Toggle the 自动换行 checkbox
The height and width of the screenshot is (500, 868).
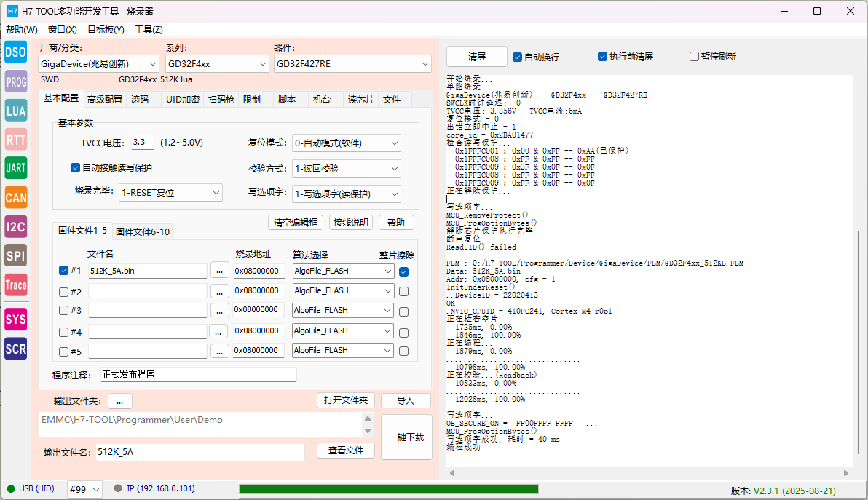coord(518,57)
